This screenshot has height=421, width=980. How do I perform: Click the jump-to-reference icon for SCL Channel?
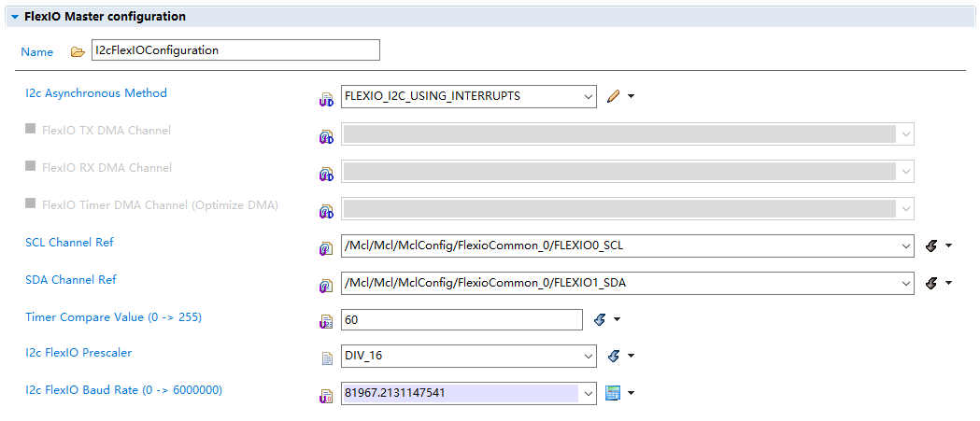931,246
